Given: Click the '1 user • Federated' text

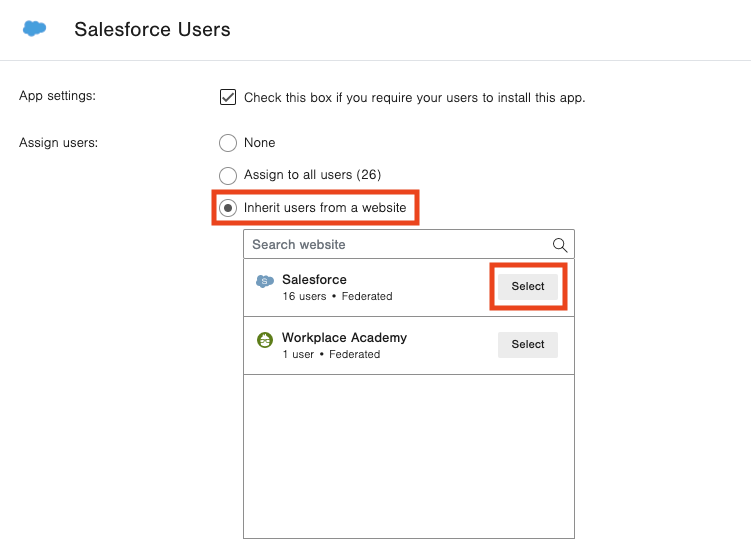Looking at the screenshot, I should coord(331,355).
